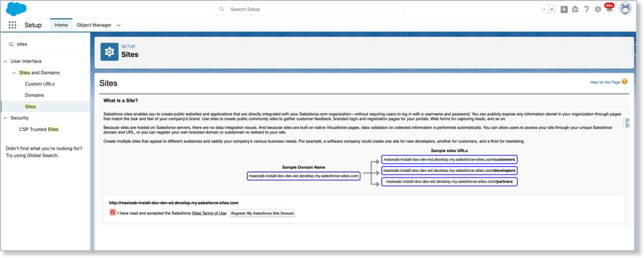Open notifications bell with 20+ badge
The width and height of the screenshot is (644, 258).
(x=609, y=8)
